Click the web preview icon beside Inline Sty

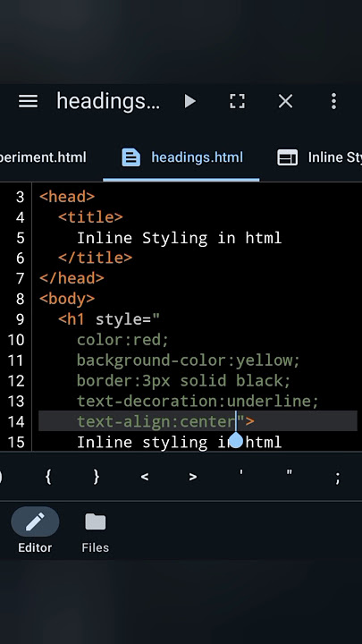(287, 157)
